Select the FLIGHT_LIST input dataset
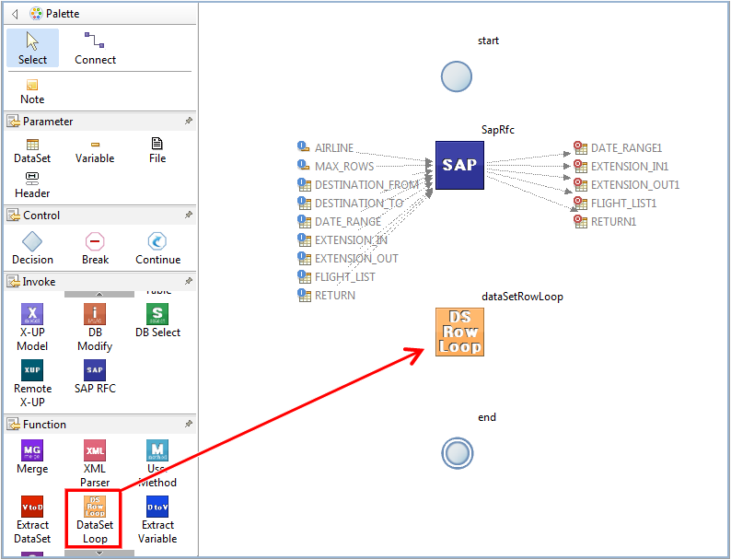Screen dimensions: 731x560 [337, 277]
